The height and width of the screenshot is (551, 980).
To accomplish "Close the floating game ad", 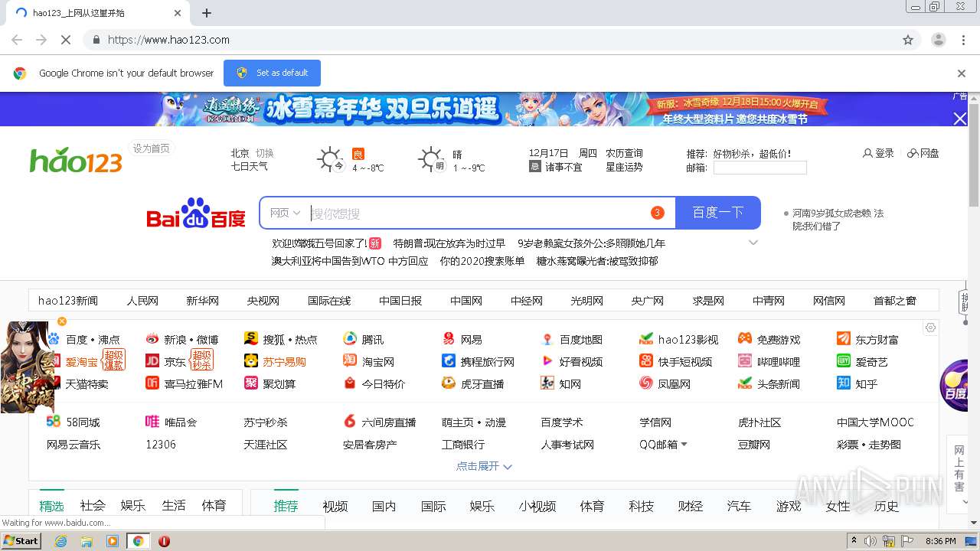I will point(62,321).
